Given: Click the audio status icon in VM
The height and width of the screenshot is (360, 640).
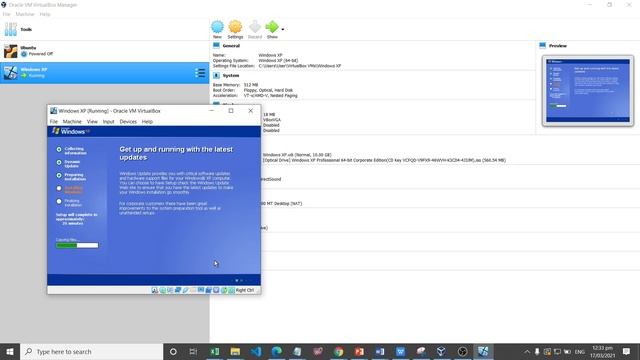Looking at the screenshot, I should [170, 290].
